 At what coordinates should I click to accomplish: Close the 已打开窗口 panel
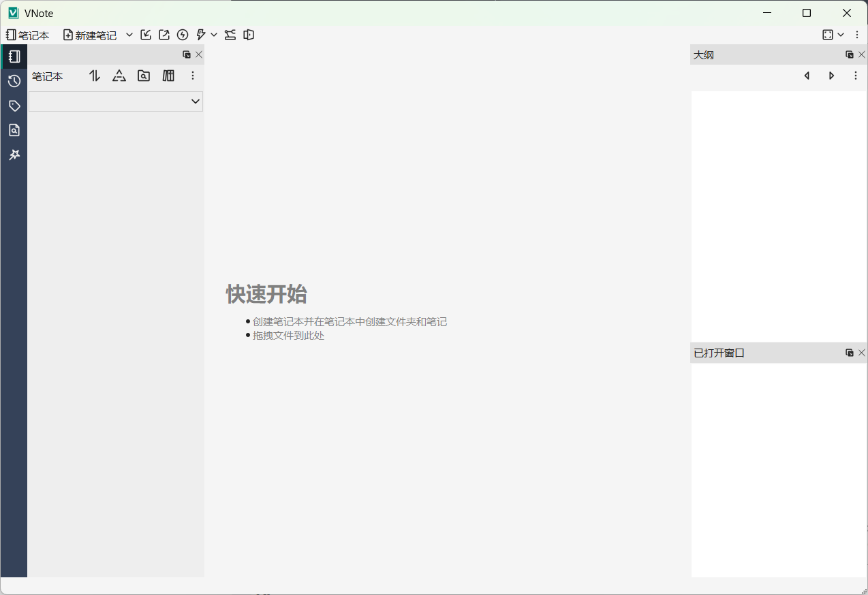(862, 353)
